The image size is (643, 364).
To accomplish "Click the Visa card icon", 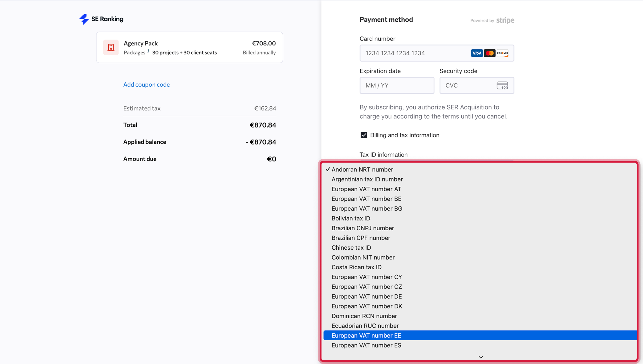I will coord(477,53).
